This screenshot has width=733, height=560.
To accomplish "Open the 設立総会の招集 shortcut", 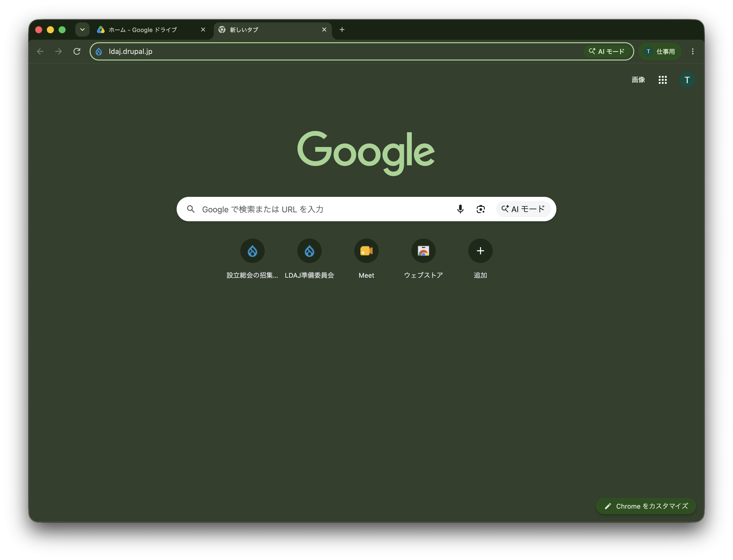I will tap(252, 259).
